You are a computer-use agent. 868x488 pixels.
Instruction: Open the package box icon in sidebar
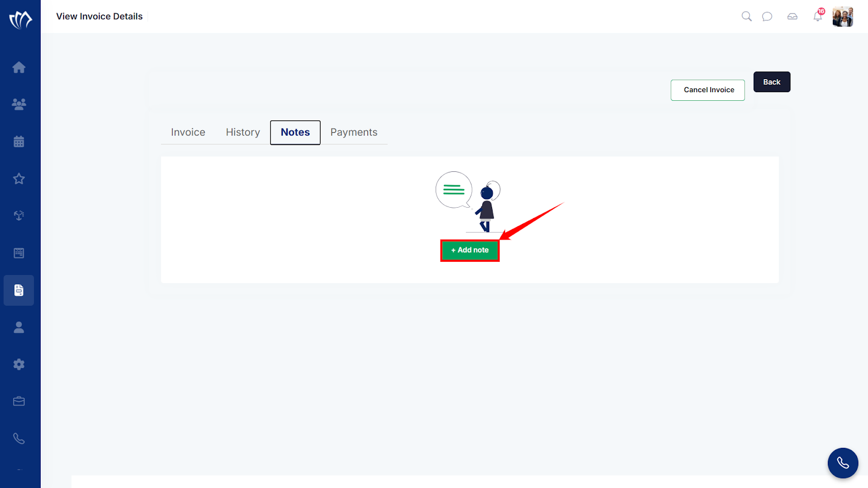coord(19,216)
